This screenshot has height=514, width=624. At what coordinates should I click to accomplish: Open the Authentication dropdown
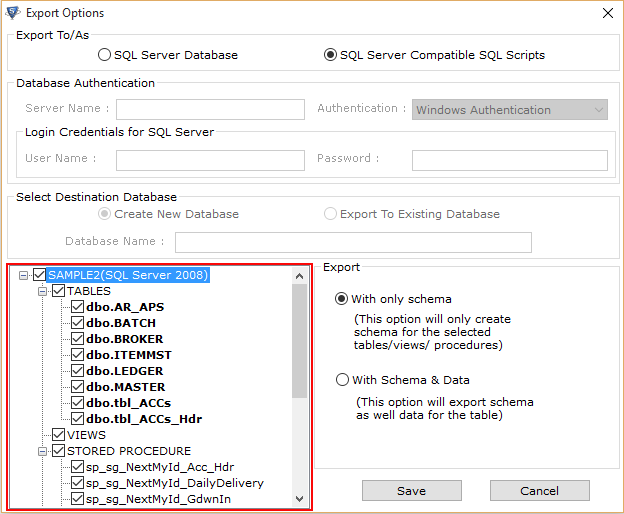tap(510, 109)
